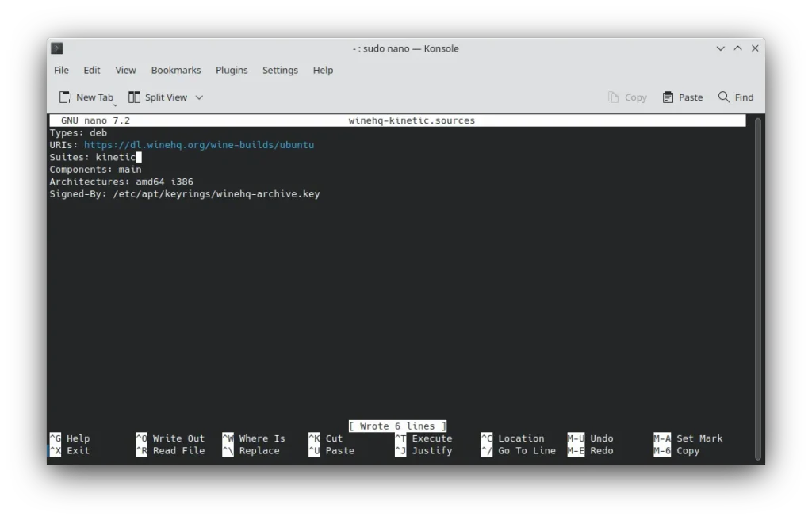Place cursor on the Signed-By keyring path
This screenshot has height=520, width=812.
pos(216,194)
